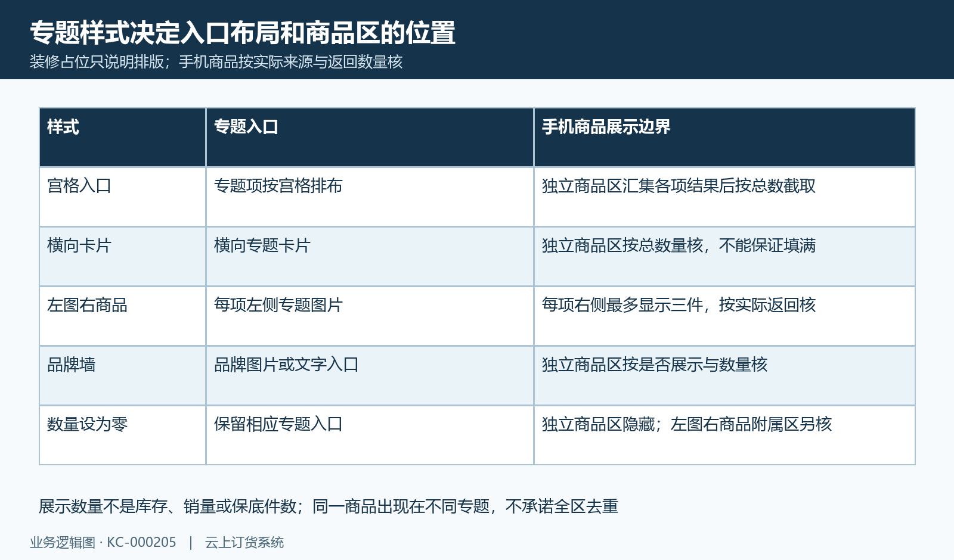Click the title 专题样式决定入口布局和商品区的位置
This screenshot has width=954, height=560.
tap(243, 33)
